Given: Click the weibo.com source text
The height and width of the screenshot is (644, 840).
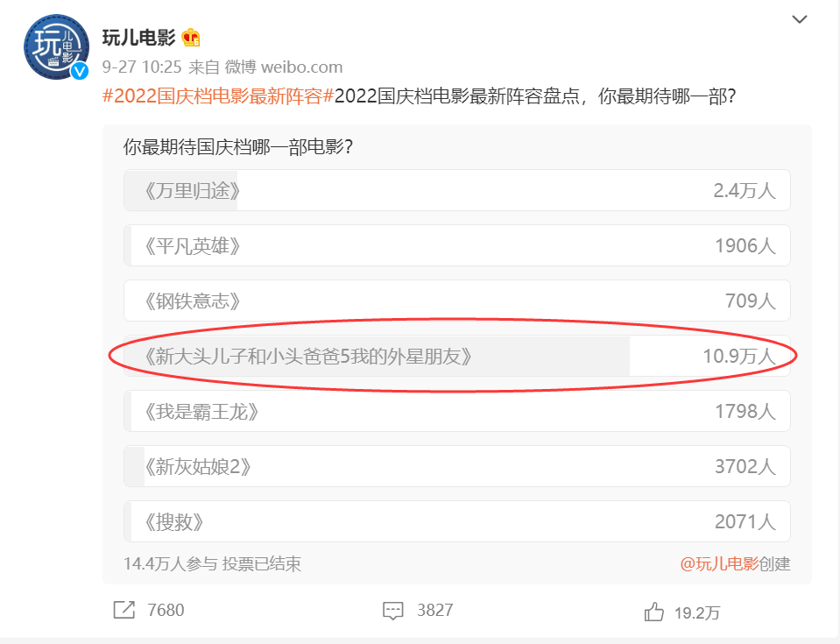Looking at the screenshot, I should tap(301, 67).
